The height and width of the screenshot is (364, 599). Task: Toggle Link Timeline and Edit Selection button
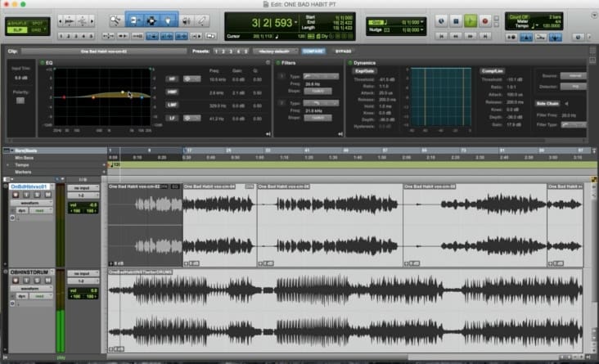coord(167,36)
